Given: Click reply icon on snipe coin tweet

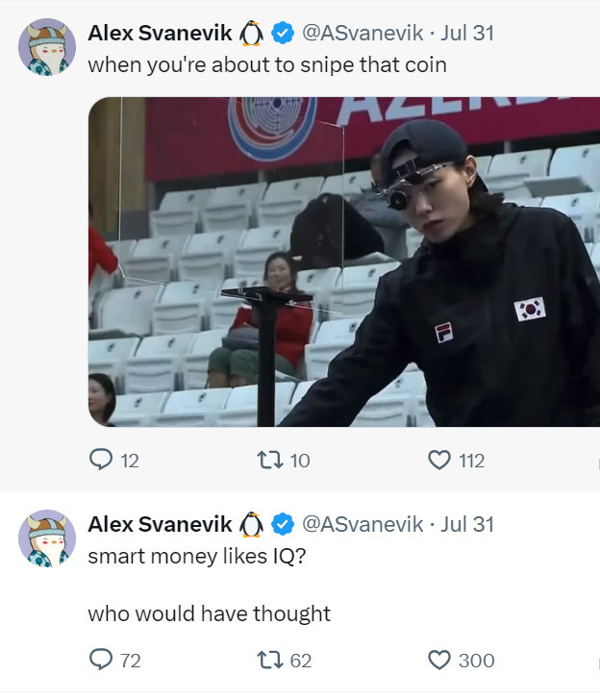Looking at the screenshot, I should tap(101, 460).
